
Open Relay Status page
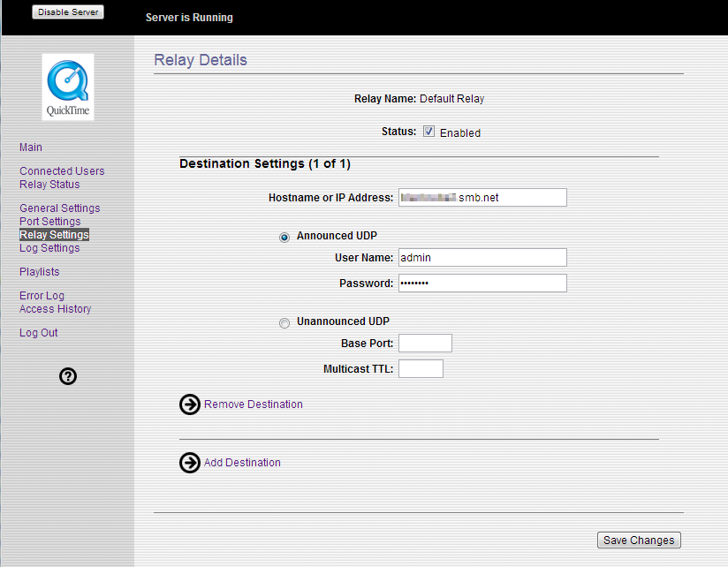coord(49,185)
